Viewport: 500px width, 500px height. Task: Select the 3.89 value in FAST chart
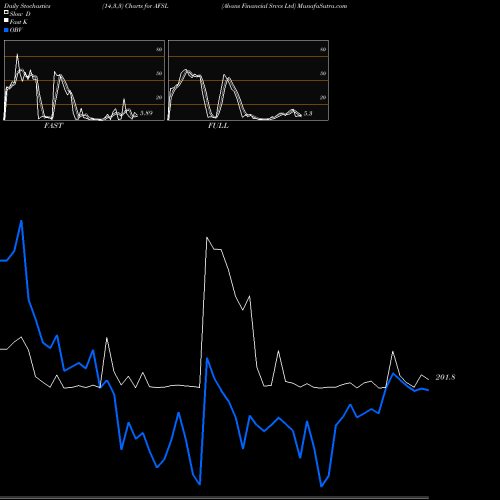pos(146,113)
